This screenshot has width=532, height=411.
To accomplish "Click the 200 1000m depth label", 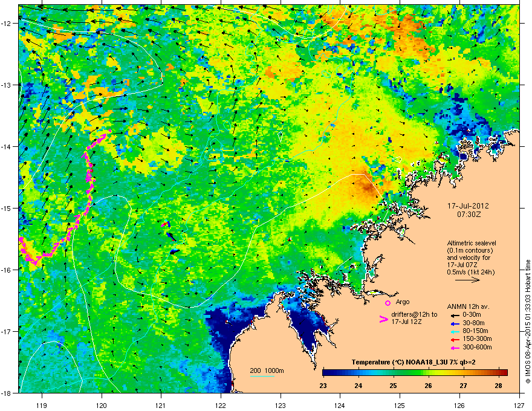I will click(x=267, y=371).
